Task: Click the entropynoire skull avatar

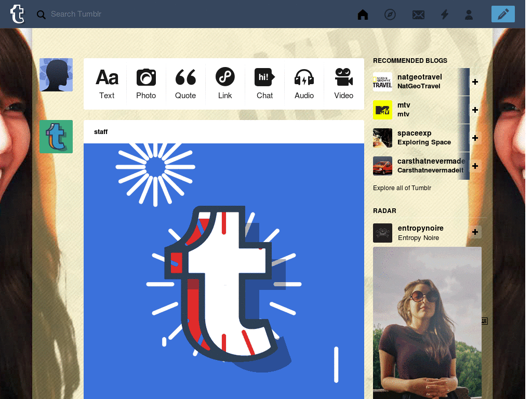Action: [x=382, y=233]
